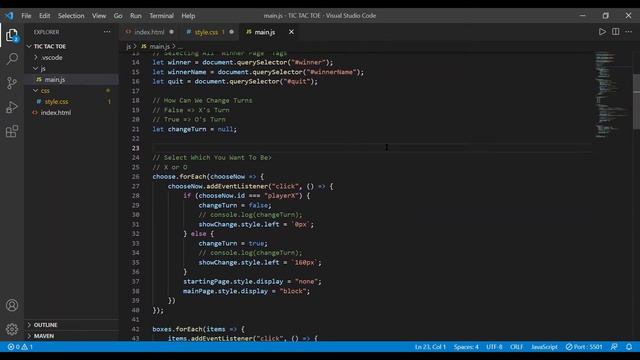Open the Accounts menu icon
This screenshot has width=640, height=360.
click(12, 305)
